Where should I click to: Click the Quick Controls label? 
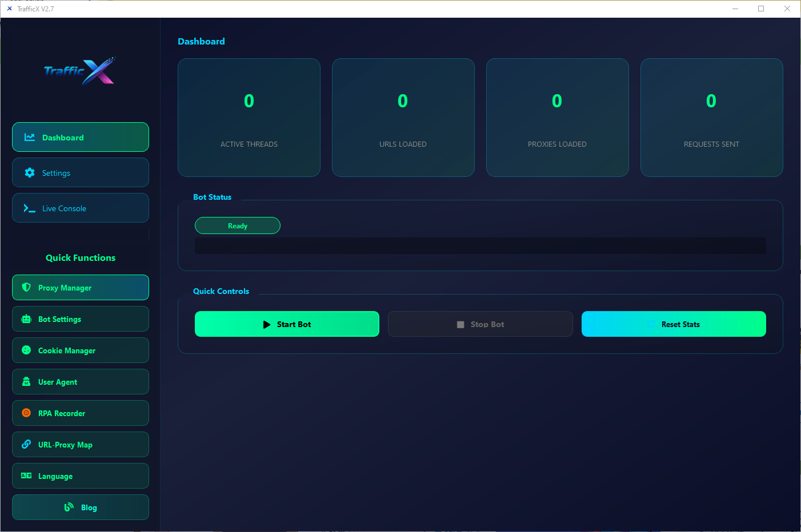221,291
